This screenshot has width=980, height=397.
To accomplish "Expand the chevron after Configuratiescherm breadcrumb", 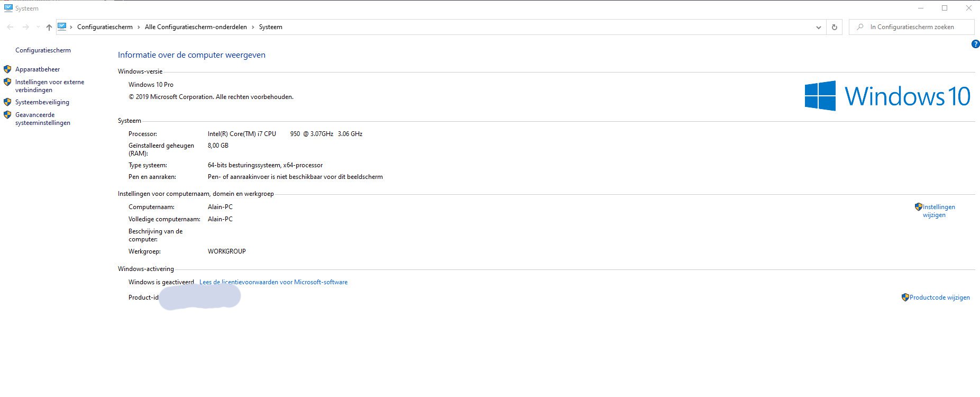I will 139,27.
